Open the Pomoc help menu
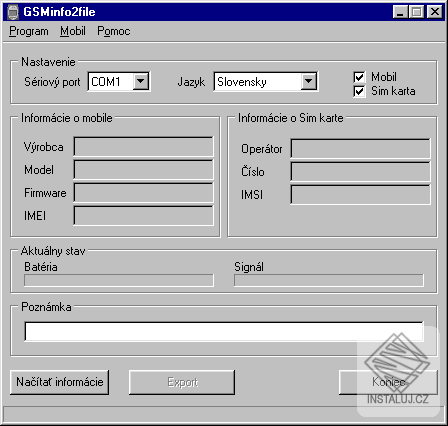Viewport: 448px width, 426px height. point(114,31)
